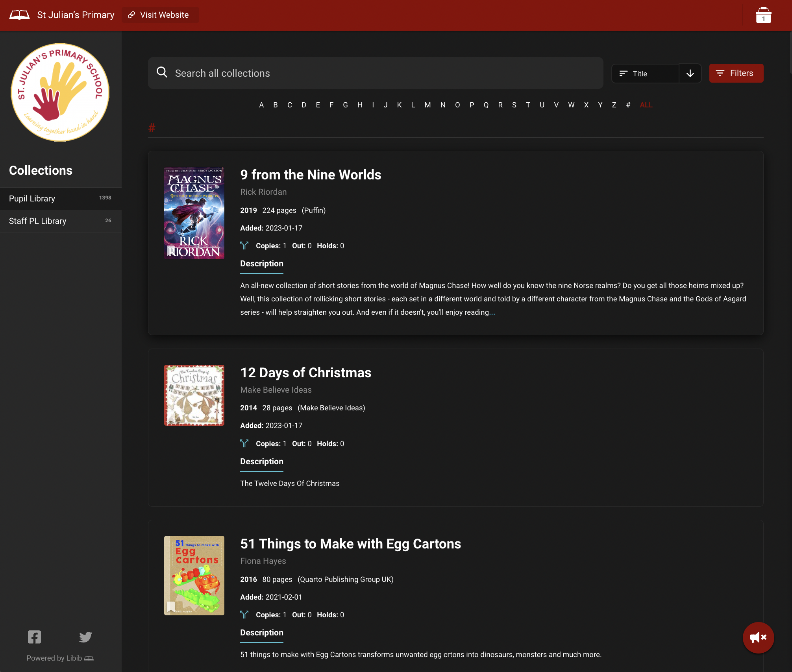Filter by letter A

(x=261, y=105)
